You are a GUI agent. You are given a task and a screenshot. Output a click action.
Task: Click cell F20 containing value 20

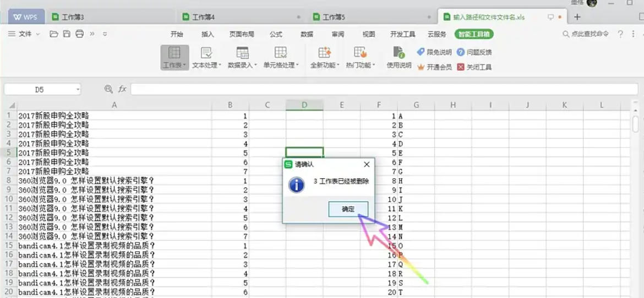click(x=379, y=293)
